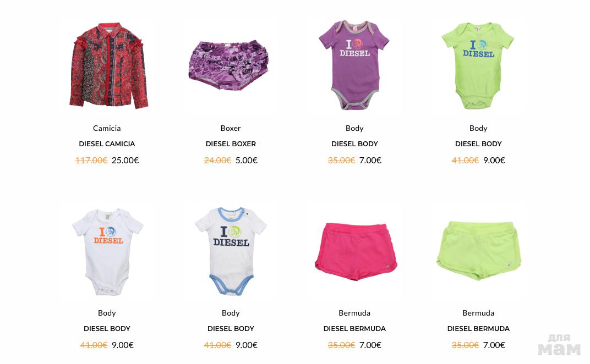Viewport: 590px width, 364px height.
Task: Open the lime green Bermuda shorts image
Action: click(479, 250)
